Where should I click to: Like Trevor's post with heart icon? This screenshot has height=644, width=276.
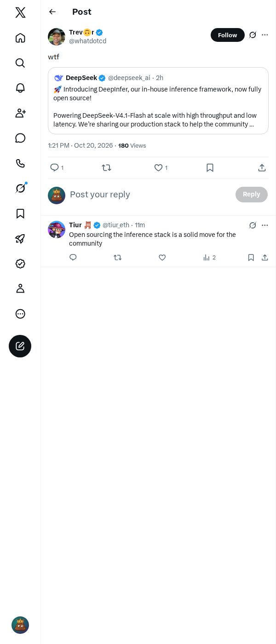coord(158,168)
